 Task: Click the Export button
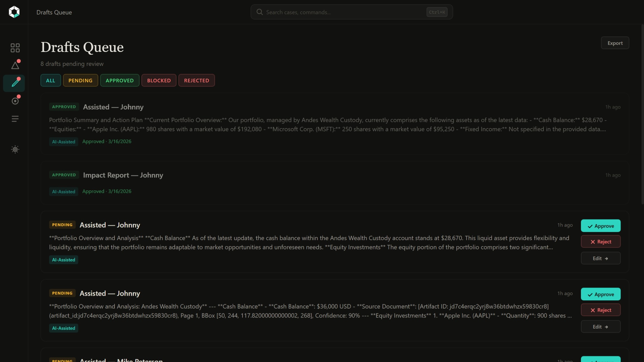(615, 43)
